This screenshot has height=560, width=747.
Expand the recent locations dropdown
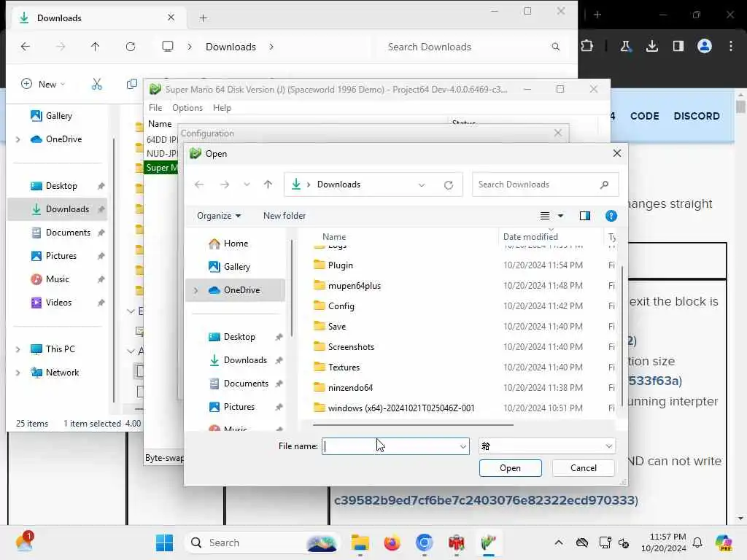point(247,184)
